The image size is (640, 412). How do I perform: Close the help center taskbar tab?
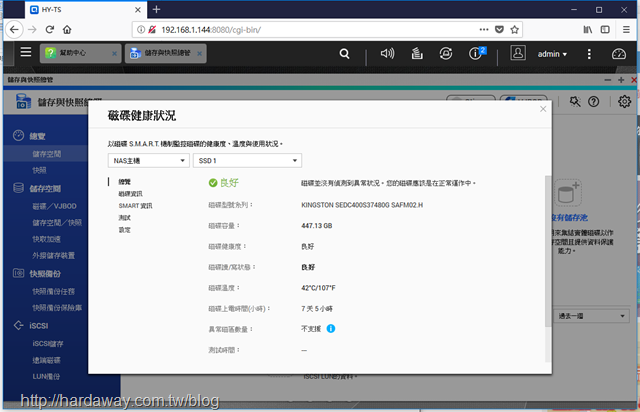(x=114, y=53)
